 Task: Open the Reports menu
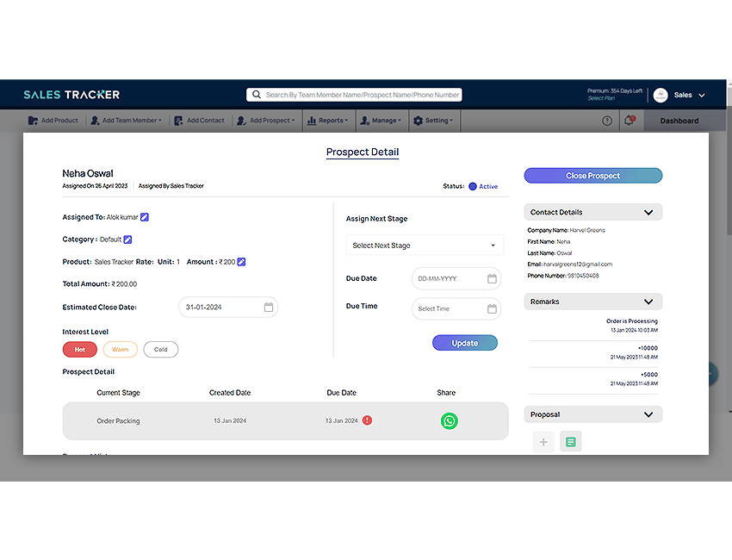328,121
